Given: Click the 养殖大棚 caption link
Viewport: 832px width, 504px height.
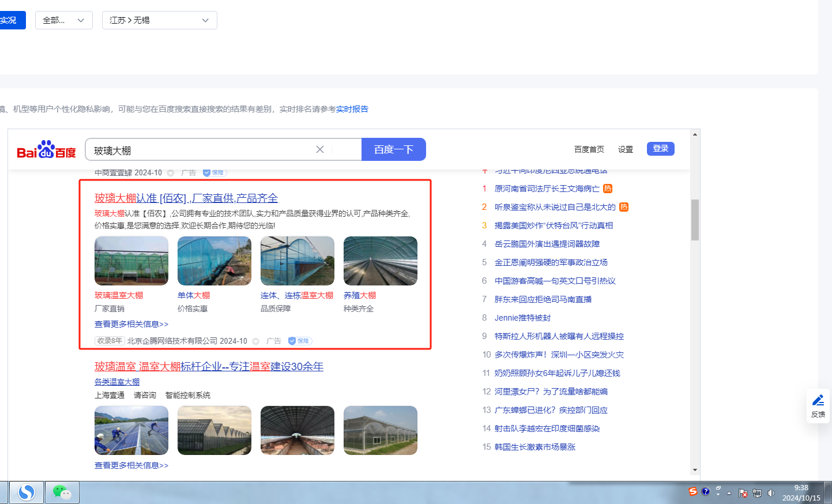Looking at the screenshot, I should pyautogui.click(x=360, y=295).
